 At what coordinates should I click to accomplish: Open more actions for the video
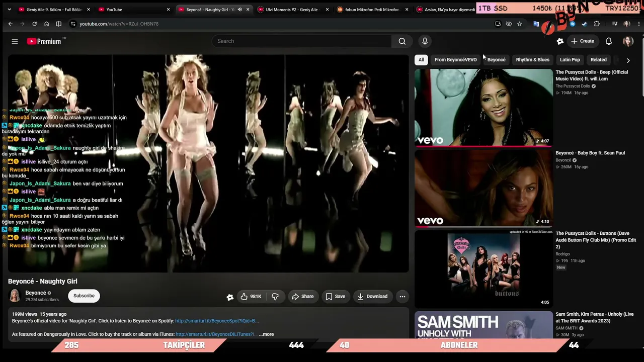point(402,297)
